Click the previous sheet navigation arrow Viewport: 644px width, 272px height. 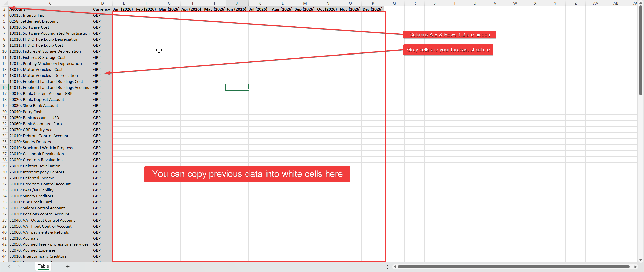coord(9,267)
